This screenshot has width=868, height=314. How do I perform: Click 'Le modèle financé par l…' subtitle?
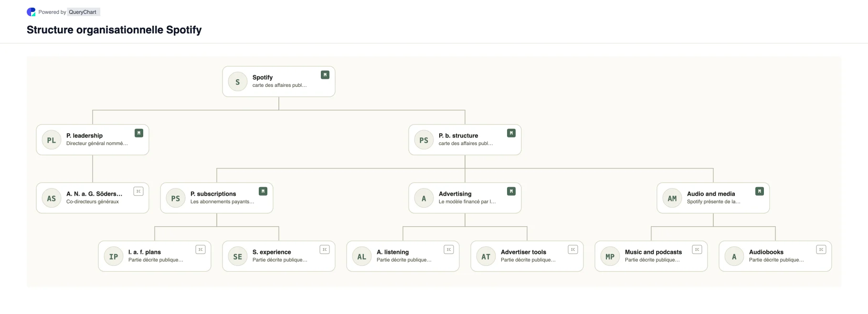(x=467, y=202)
